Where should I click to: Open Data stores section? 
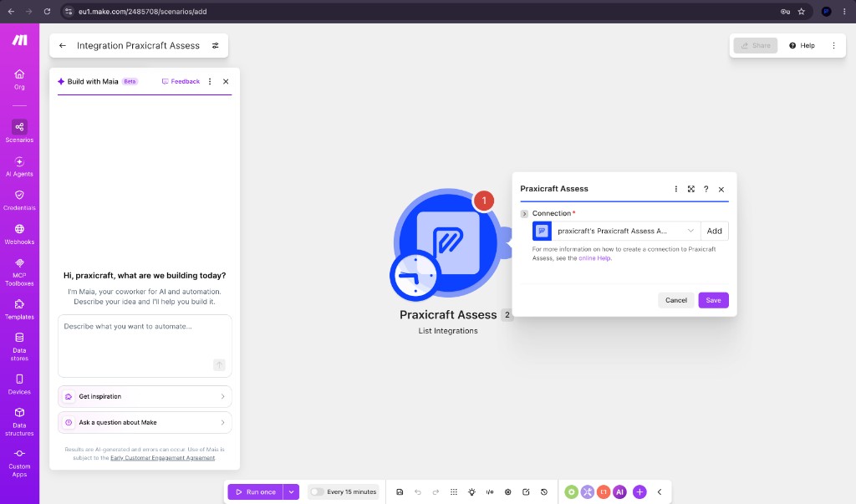coord(19,347)
